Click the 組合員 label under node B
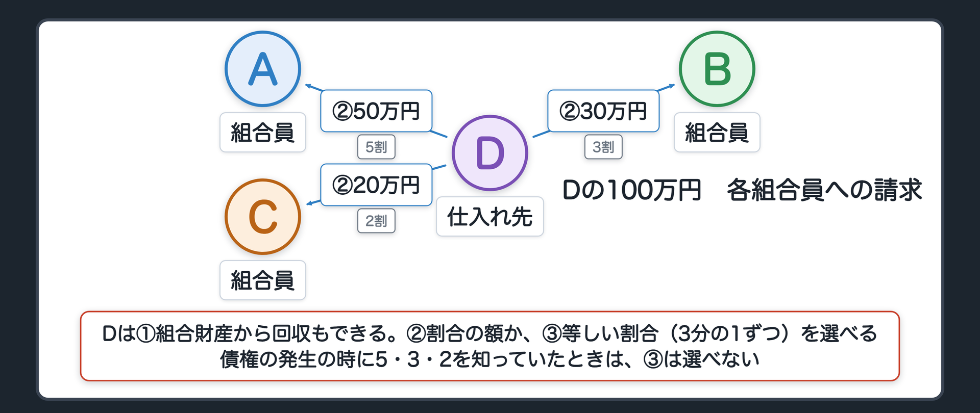This screenshot has height=413, width=980. [x=717, y=133]
